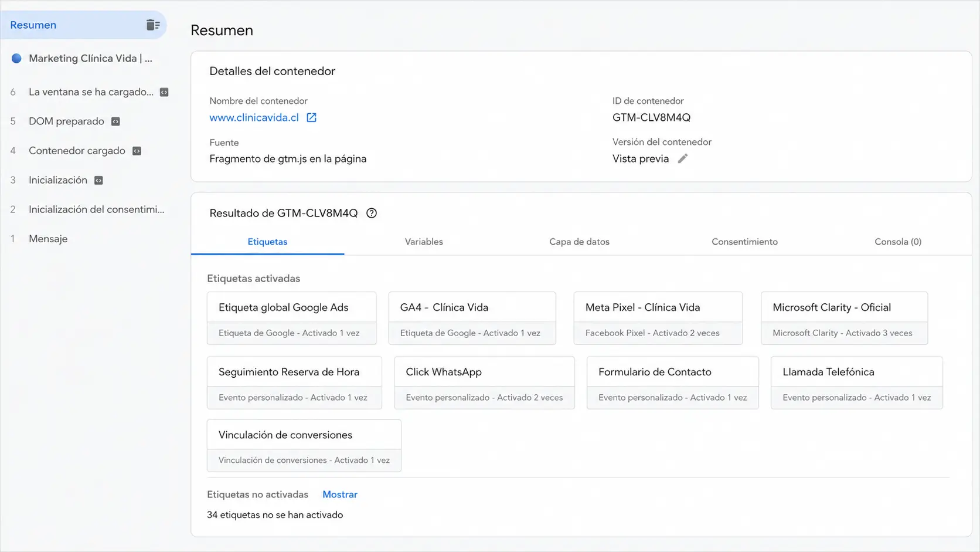Click the help icon beside Resultado de GTM-CLV8M4Q
980x552 pixels.
371,213
